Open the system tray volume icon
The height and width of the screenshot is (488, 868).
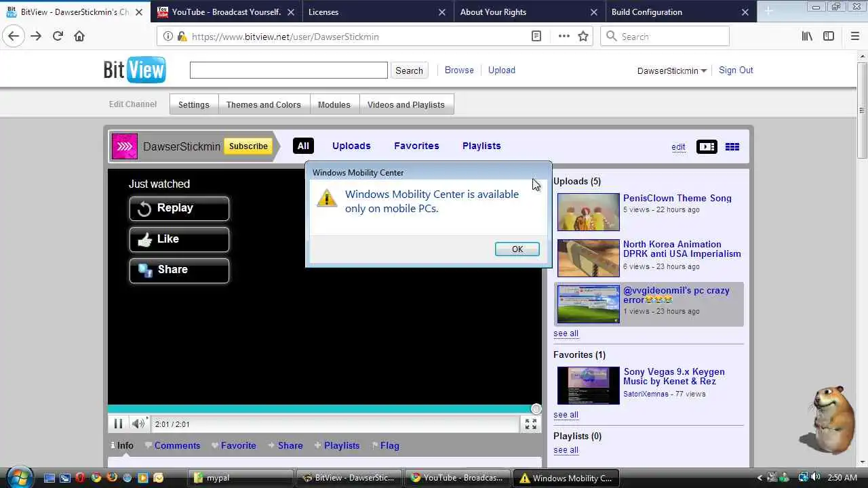click(815, 477)
